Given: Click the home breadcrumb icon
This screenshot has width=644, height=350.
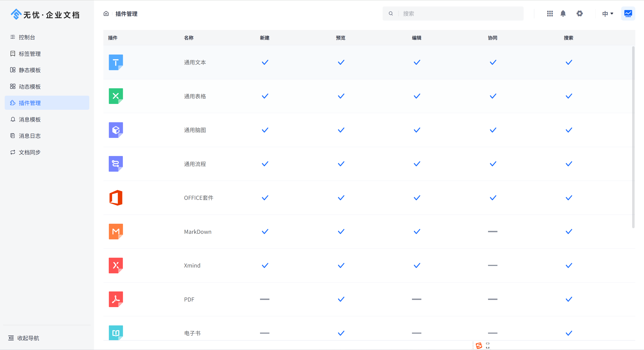Looking at the screenshot, I should pos(106,13).
